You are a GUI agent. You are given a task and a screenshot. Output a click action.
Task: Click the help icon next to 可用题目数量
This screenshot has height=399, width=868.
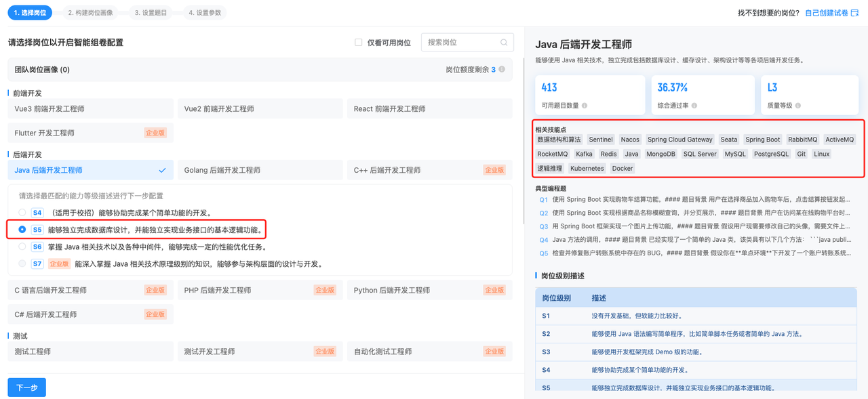pos(585,106)
